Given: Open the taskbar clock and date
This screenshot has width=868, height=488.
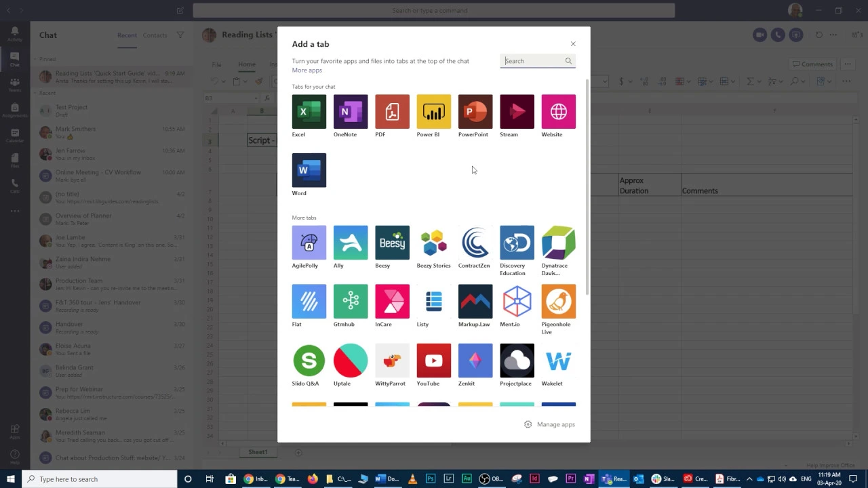Looking at the screenshot, I should (x=829, y=479).
